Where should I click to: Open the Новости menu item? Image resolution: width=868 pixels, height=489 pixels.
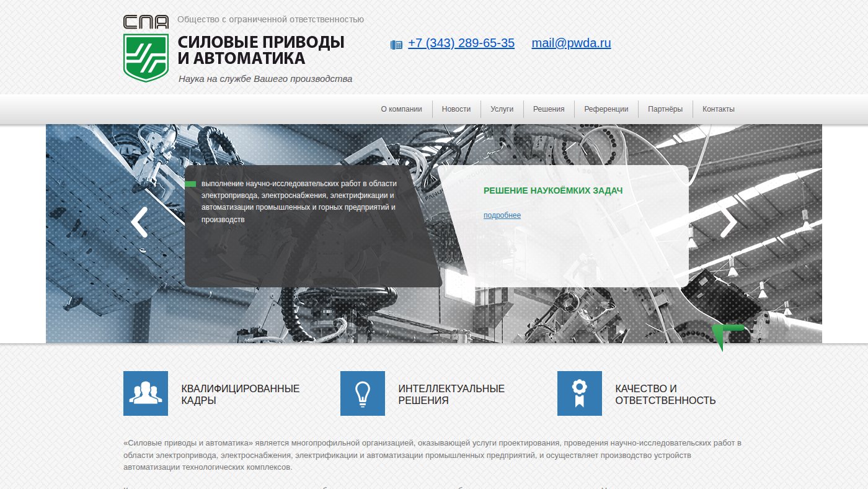tap(456, 109)
